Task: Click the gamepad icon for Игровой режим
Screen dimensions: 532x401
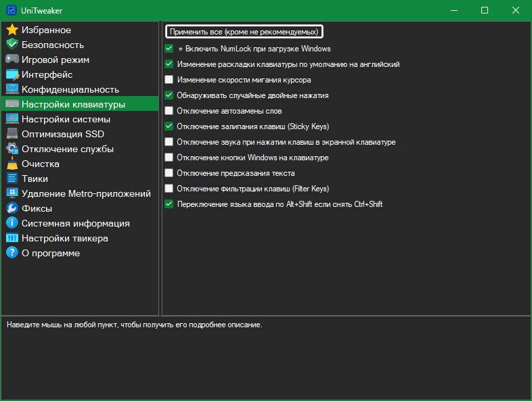Action: (x=12, y=60)
